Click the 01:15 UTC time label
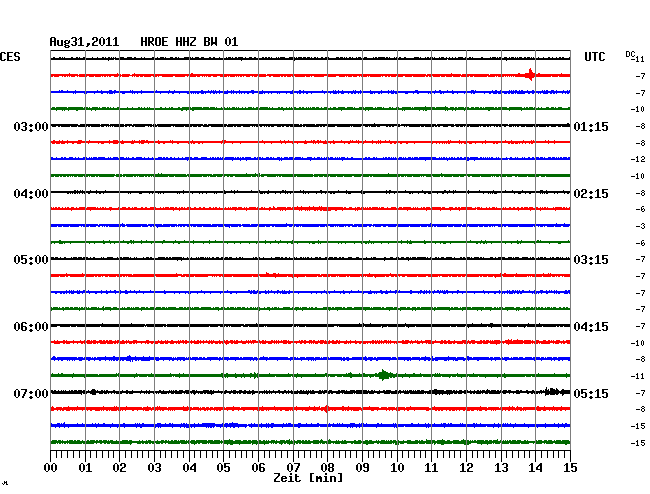 point(591,126)
